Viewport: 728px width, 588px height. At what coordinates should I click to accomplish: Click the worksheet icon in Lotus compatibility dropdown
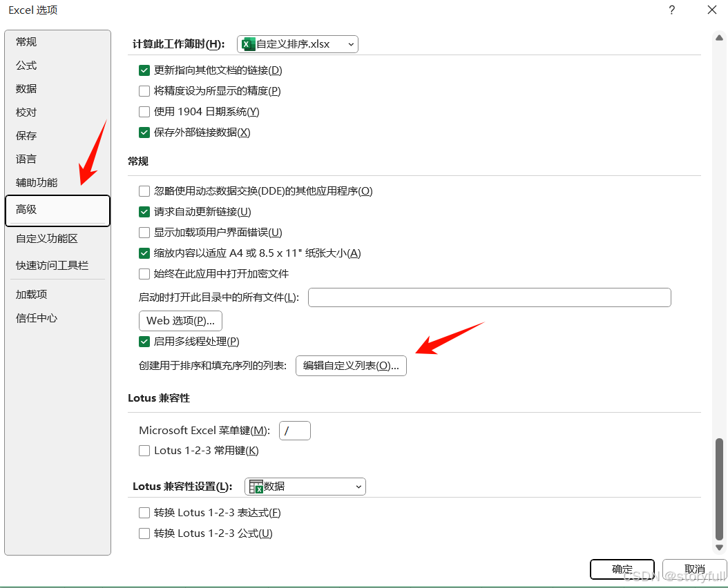point(256,487)
